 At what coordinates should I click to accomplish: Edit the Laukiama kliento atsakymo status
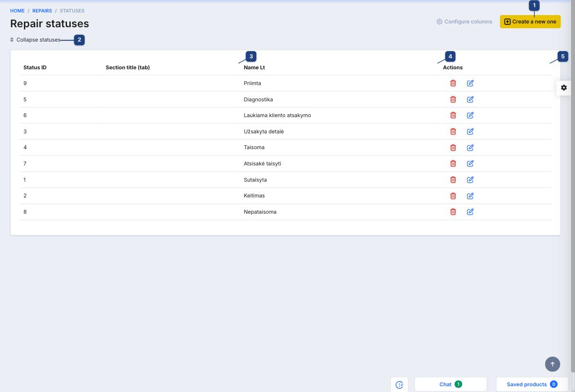click(x=470, y=115)
